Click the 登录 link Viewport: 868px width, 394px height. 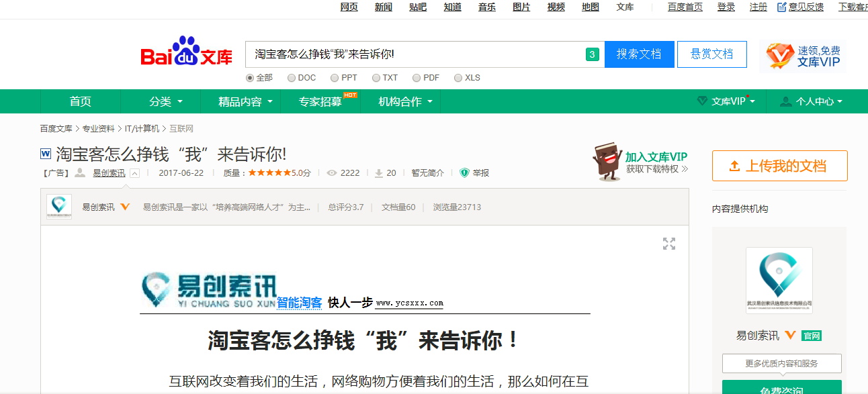click(x=726, y=7)
